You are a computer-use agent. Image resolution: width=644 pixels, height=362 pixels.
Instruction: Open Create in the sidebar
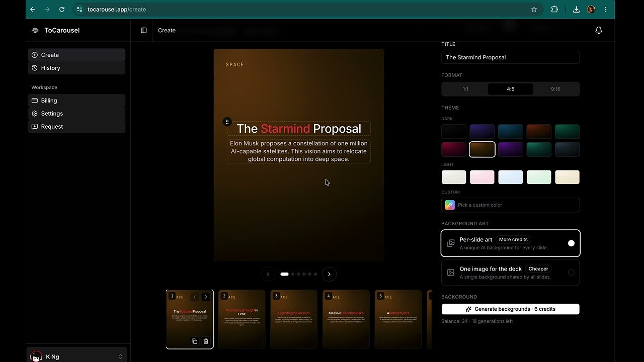[76, 55]
